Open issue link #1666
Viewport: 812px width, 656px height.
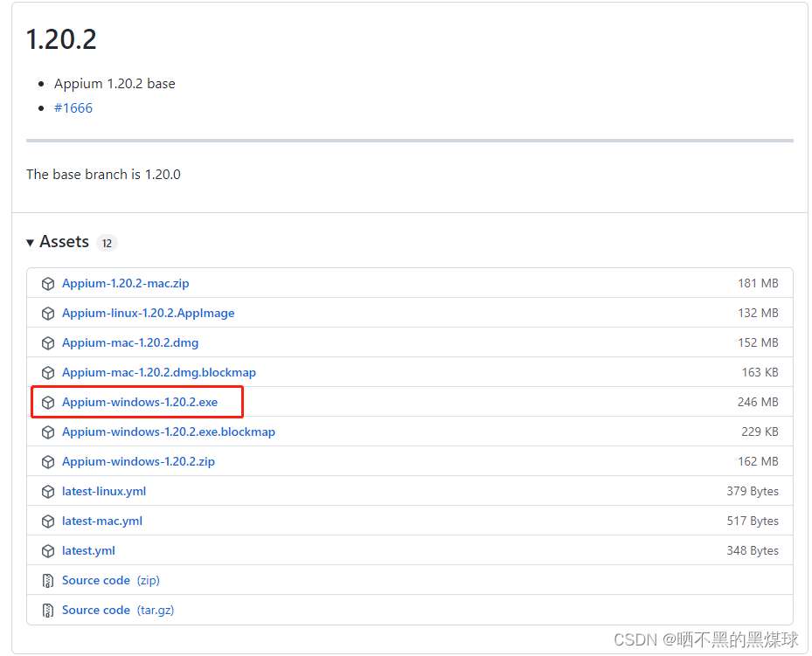pos(73,108)
